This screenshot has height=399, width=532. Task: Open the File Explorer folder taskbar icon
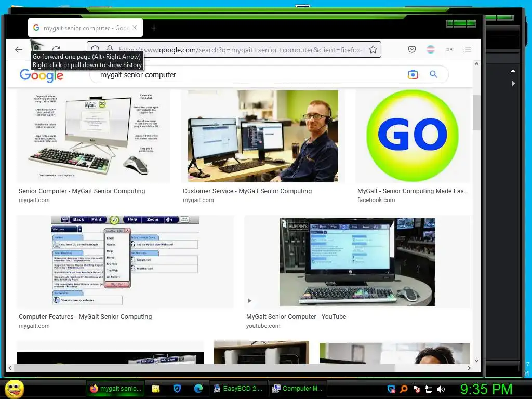[x=156, y=389]
